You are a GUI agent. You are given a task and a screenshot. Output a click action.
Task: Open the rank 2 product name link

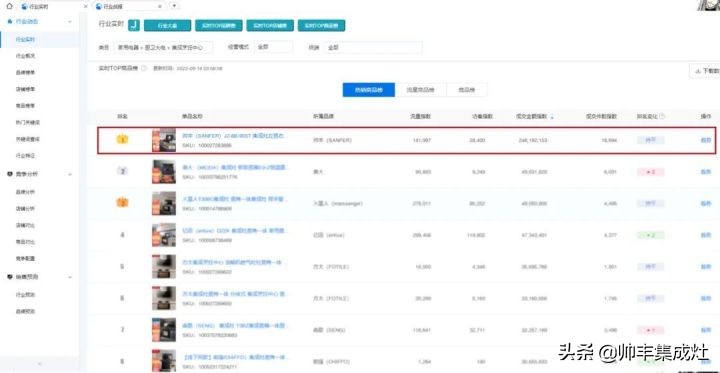click(236, 169)
